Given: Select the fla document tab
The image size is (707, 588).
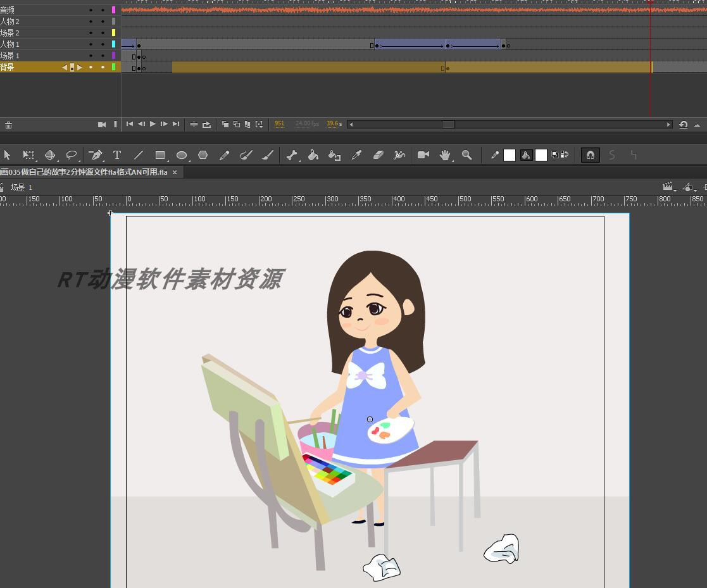Looking at the screenshot, I should click(x=82, y=172).
